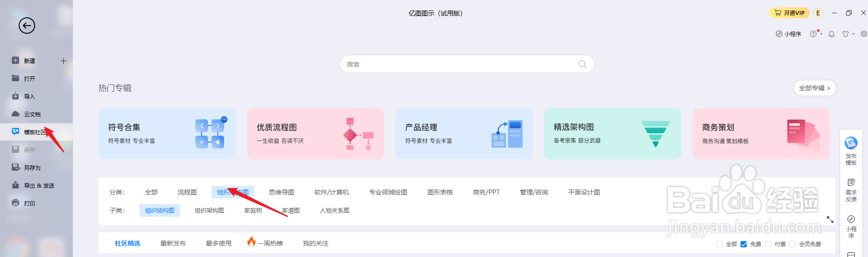
Task: Select the 管理/咨询 category
Action: click(x=534, y=192)
